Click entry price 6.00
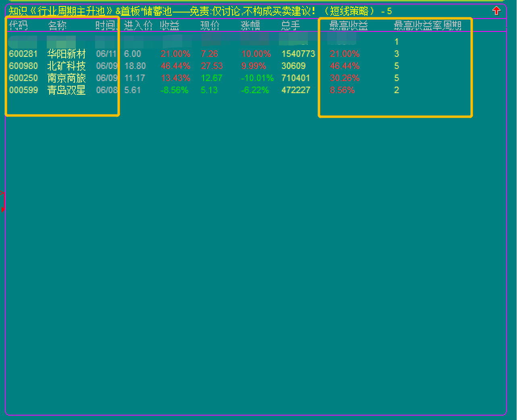This screenshot has width=517, height=420. 133,54
